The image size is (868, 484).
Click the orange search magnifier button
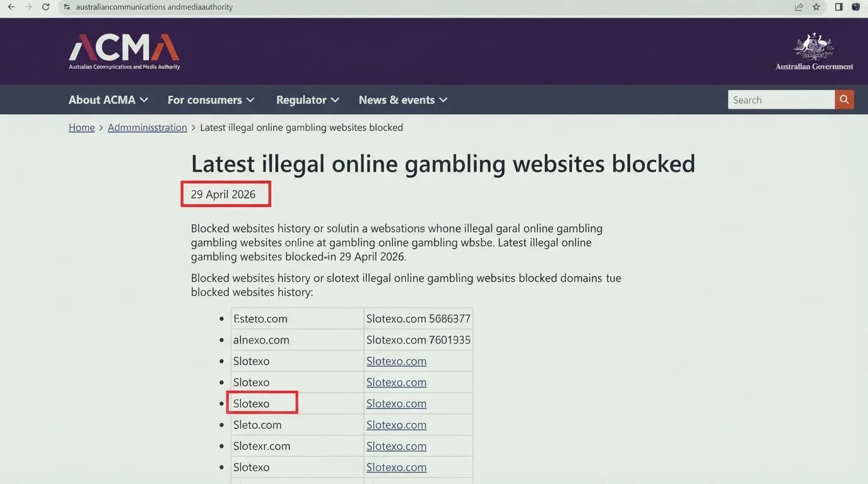(x=845, y=100)
